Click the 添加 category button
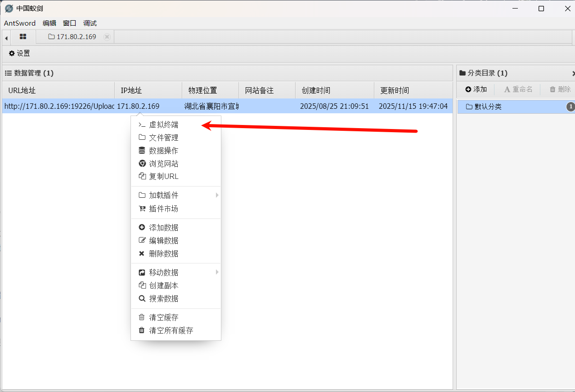 pyautogui.click(x=476, y=89)
